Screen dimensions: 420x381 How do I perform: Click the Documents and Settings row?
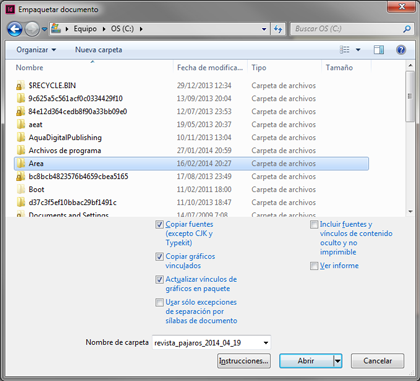click(x=192, y=214)
